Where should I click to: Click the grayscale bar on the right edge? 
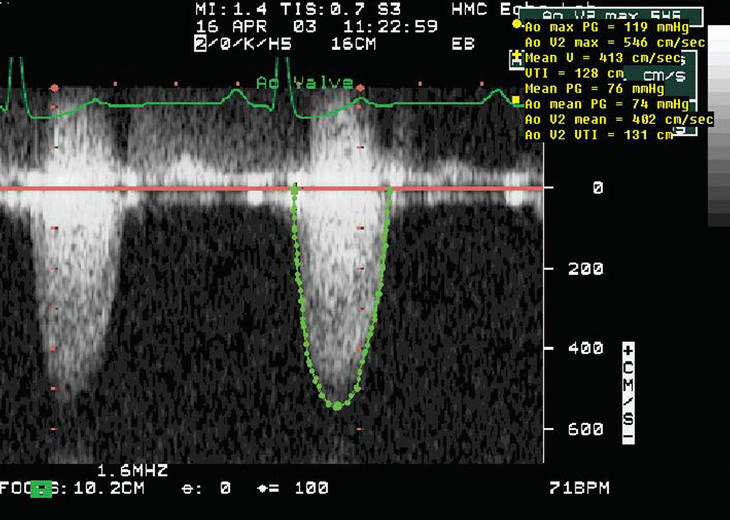click(x=719, y=130)
